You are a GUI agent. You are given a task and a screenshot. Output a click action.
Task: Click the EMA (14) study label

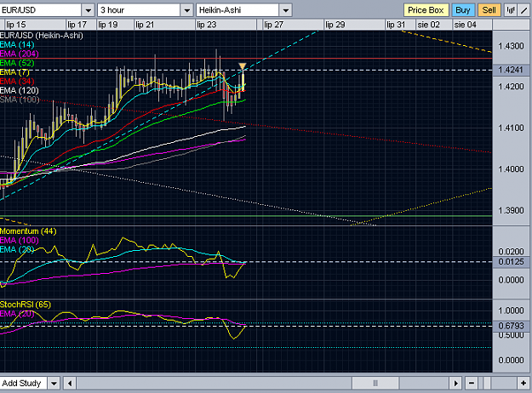click(17, 44)
